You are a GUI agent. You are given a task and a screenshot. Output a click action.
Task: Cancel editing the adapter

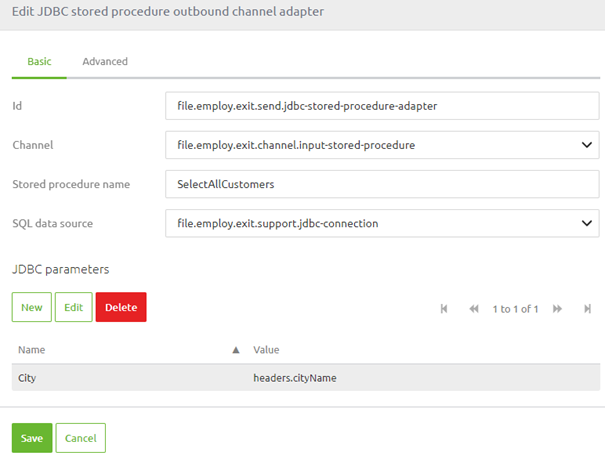coord(81,438)
